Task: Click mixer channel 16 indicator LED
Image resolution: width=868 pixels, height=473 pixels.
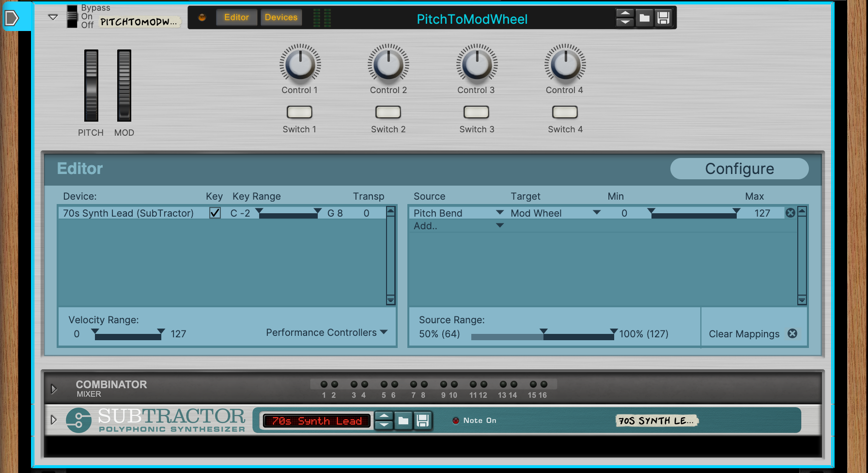Action: [x=543, y=384]
